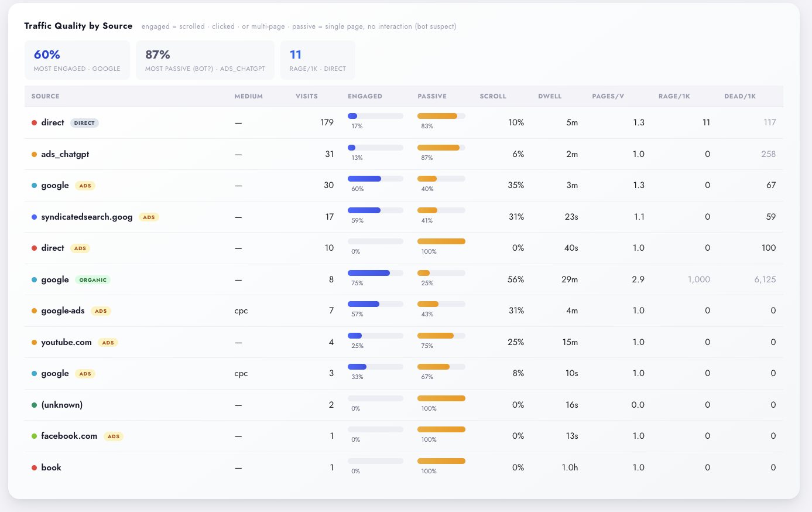Screen dimensions: 812x512
Task: Click the cpc medium in the google-ads row
Action: pos(241,310)
